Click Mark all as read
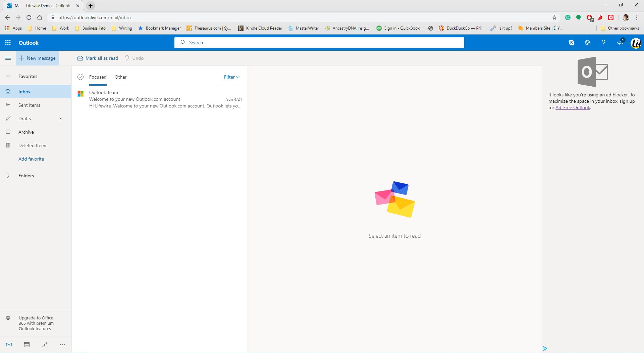The width and height of the screenshot is (644, 353). click(x=98, y=58)
